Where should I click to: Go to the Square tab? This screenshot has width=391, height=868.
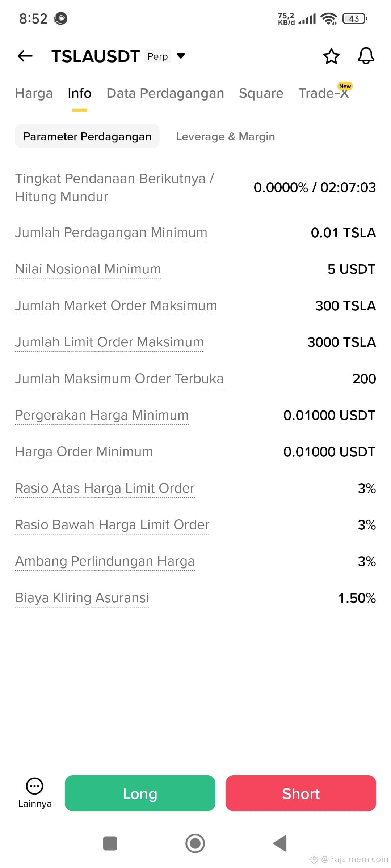261,93
